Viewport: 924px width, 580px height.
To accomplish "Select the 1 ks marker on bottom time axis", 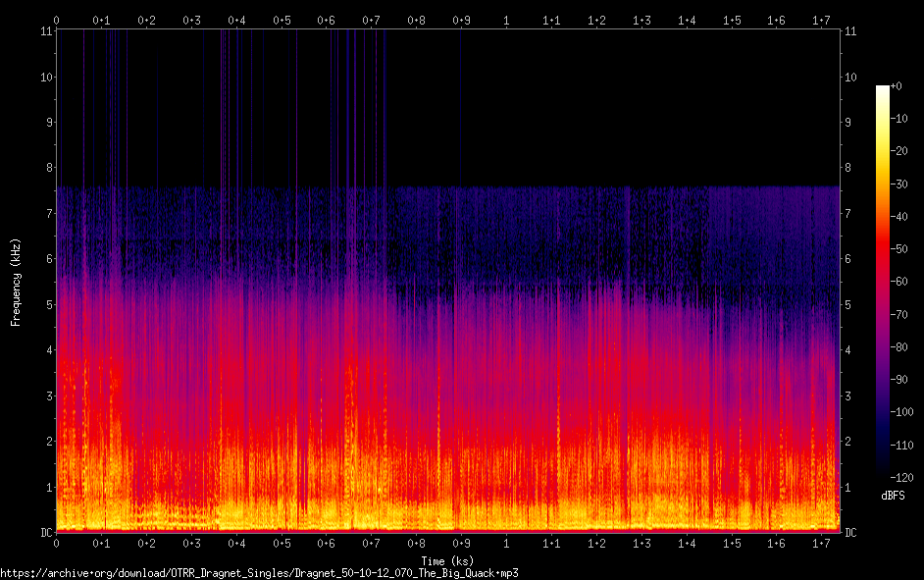I will click(506, 543).
